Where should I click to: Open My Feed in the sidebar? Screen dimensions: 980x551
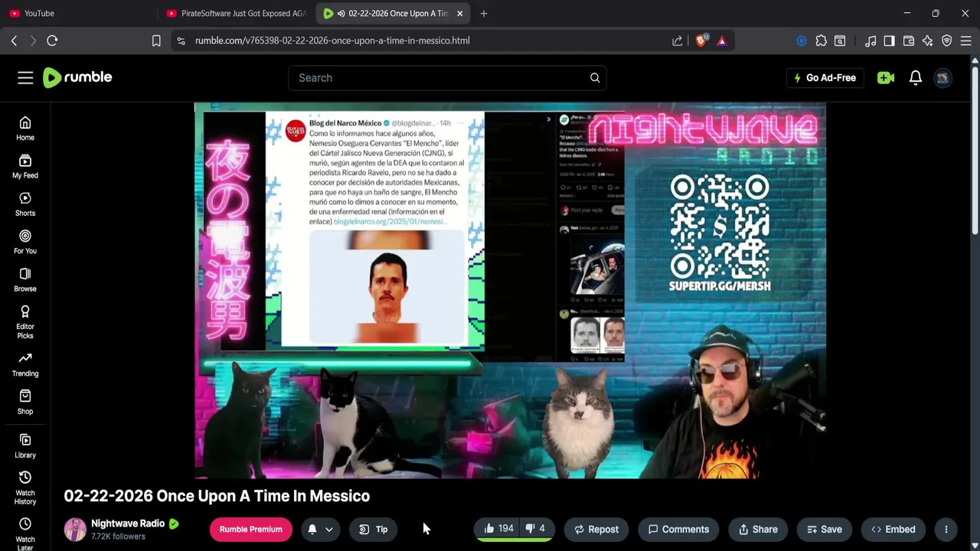[x=25, y=167]
